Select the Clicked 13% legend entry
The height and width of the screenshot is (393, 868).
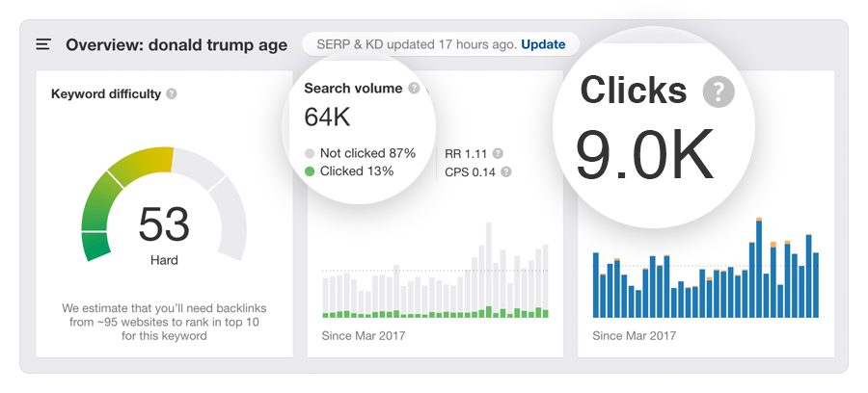point(349,171)
